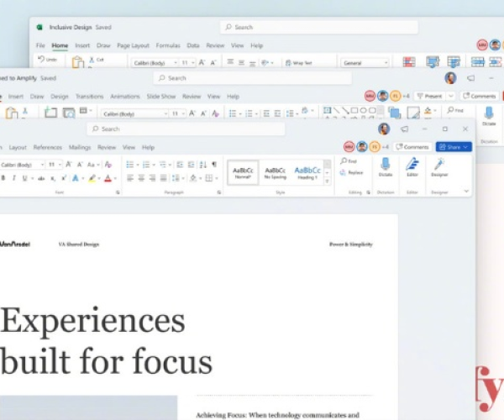Launch Designer from the Word ribbon

click(x=439, y=165)
